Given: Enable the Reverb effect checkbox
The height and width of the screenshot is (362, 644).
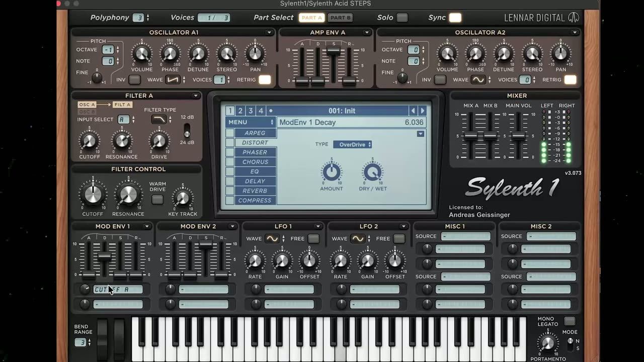Looking at the screenshot, I should (x=230, y=191).
